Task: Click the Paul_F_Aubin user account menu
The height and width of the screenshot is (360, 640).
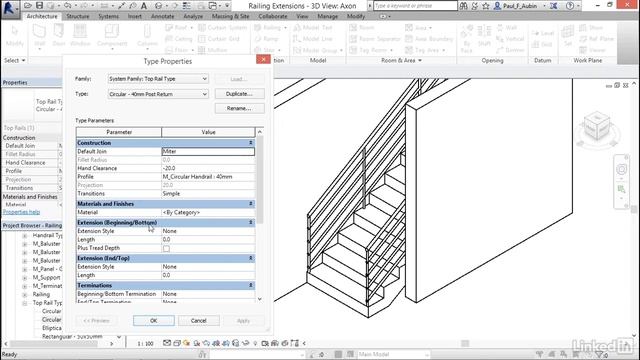Action: point(520,6)
